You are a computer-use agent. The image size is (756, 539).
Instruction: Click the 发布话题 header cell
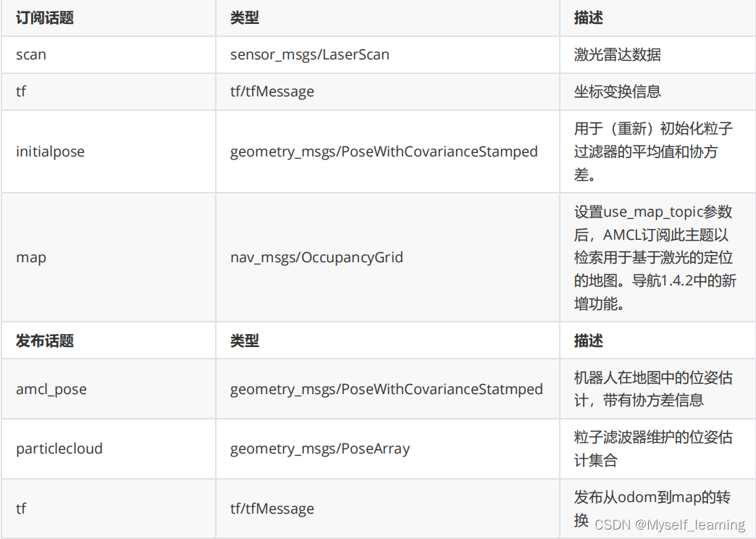(109, 340)
